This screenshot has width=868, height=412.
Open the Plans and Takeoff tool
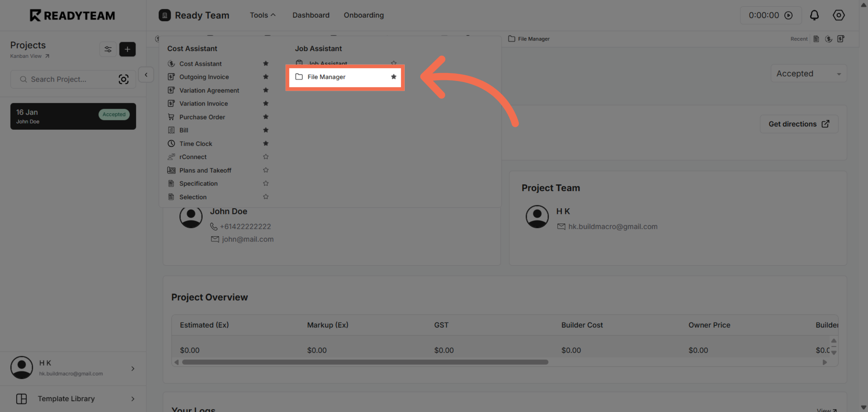(205, 170)
